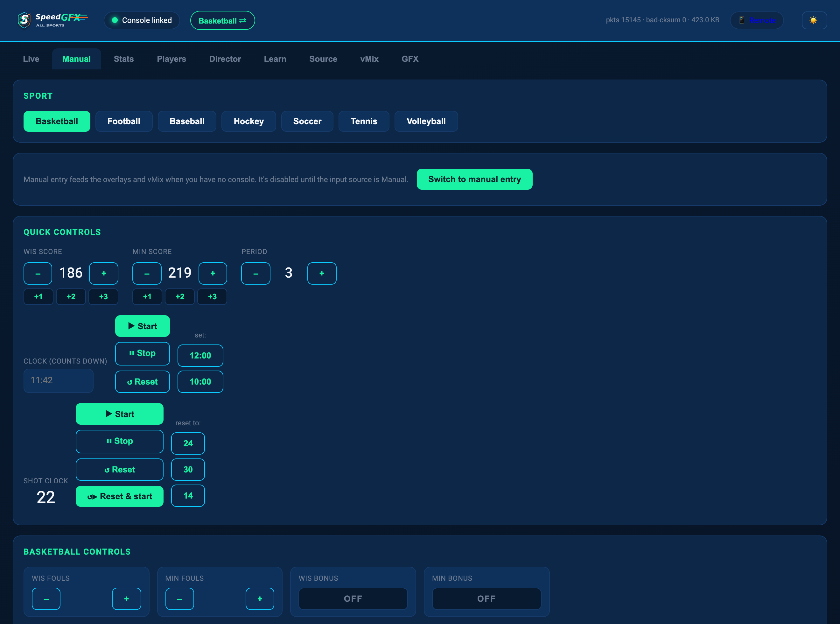This screenshot has width=840, height=624.
Task: Switch to the Stats tab
Action: pyautogui.click(x=124, y=59)
